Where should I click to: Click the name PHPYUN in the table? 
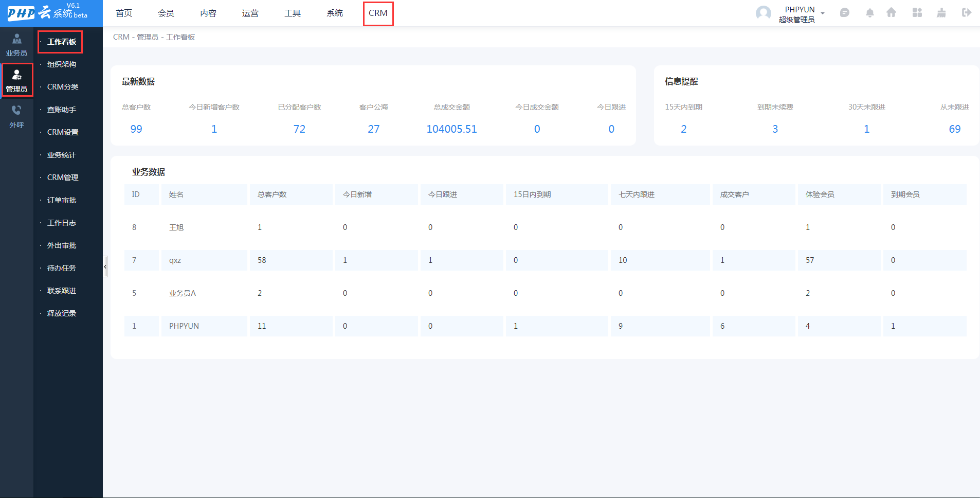pos(184,326)
